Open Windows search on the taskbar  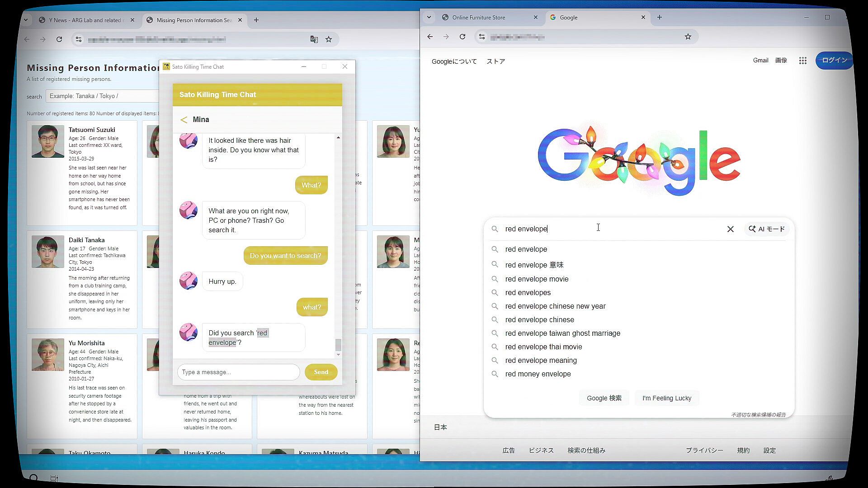[33, 478]
